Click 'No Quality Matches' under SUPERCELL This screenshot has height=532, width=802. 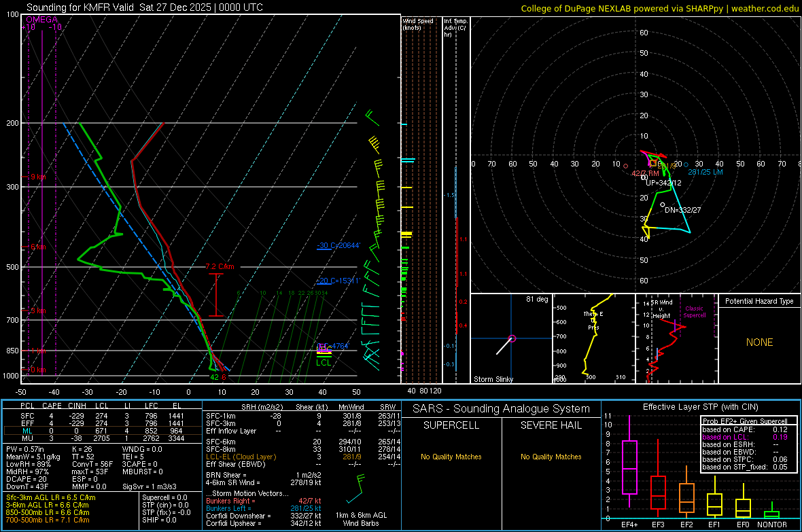pos(451,457)
